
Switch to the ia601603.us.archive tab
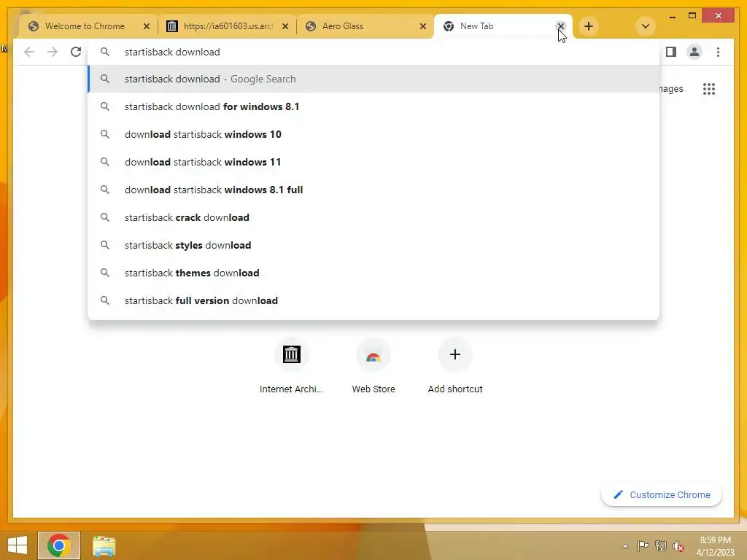228,26
